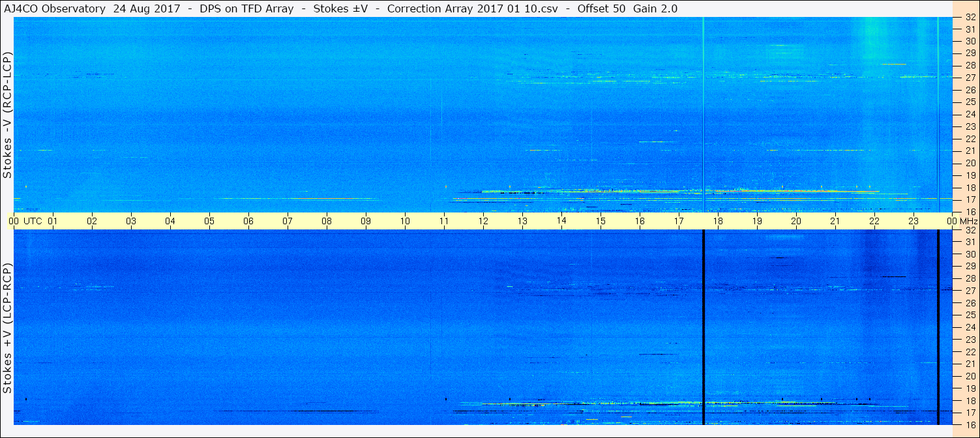Select hour 17 on the UTC time axis
This screenshot has height=438, width=980.
pyautogui.click(x=679, y=221)
